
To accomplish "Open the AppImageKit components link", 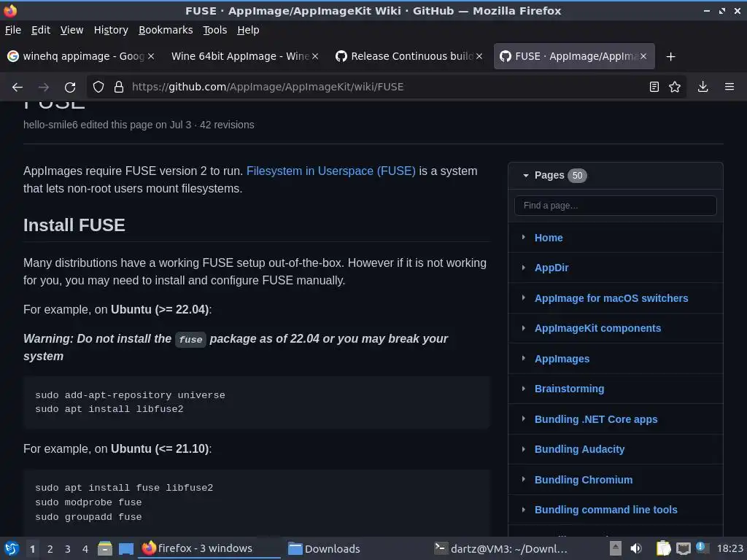I will click(x=597, y=328).
